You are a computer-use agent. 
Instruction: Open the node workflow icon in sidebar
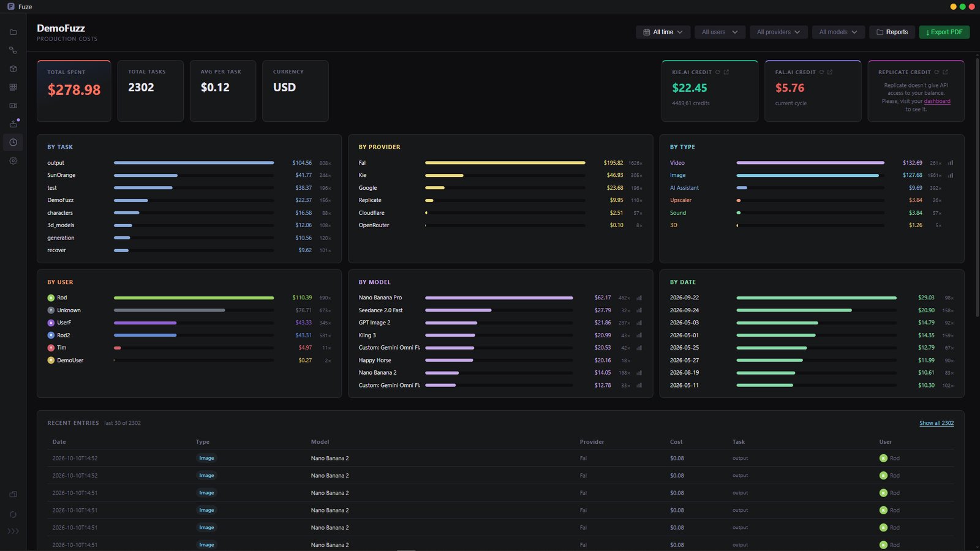[x=13, y=50]
